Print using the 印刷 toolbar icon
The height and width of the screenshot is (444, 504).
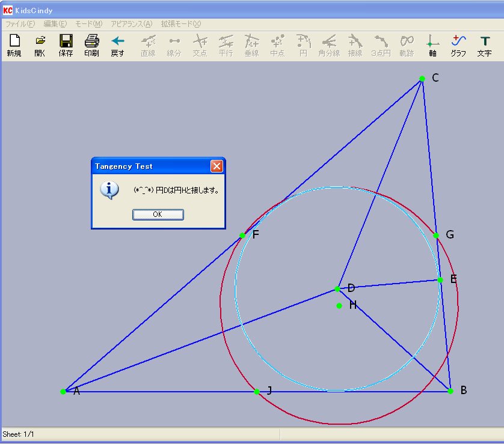pyautogui.click(x=91, y=46)
